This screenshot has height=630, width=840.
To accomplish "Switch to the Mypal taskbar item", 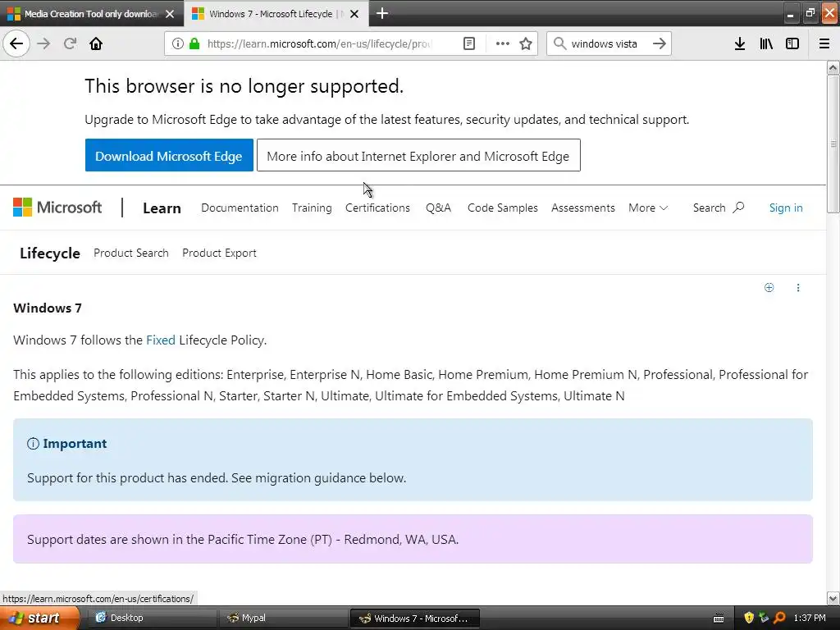I will point(282,619).
